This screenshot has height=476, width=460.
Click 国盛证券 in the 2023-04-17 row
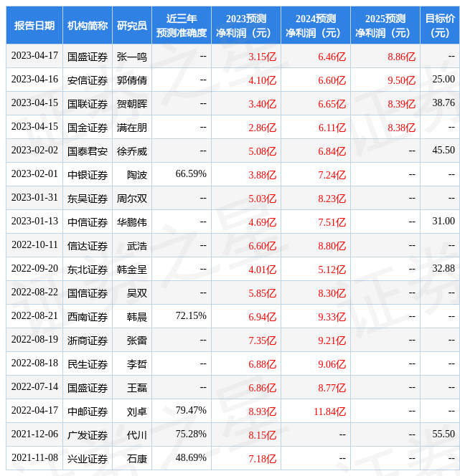point(88,57)
